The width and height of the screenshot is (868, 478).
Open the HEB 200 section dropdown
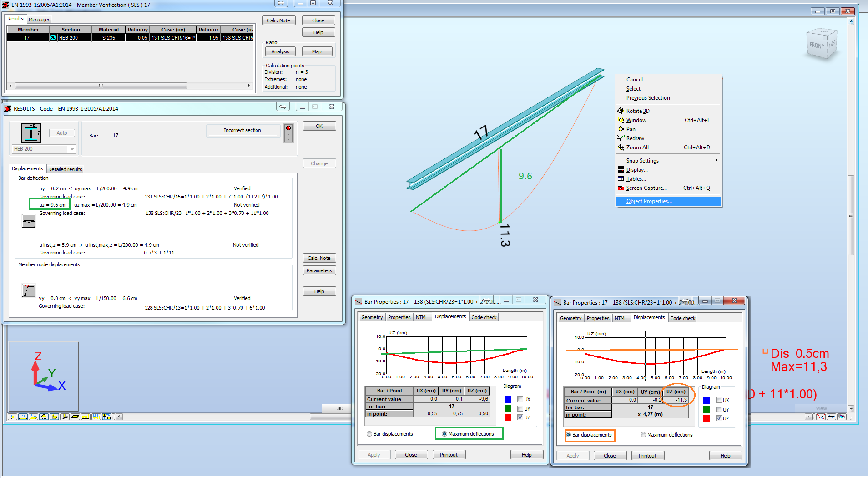(x=72, y=149)
